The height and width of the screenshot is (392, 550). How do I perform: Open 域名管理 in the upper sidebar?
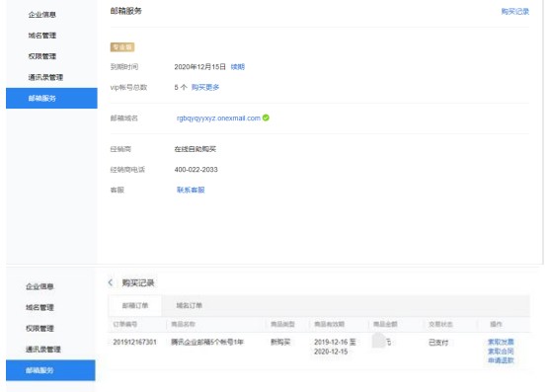click(x=42, y=36)
